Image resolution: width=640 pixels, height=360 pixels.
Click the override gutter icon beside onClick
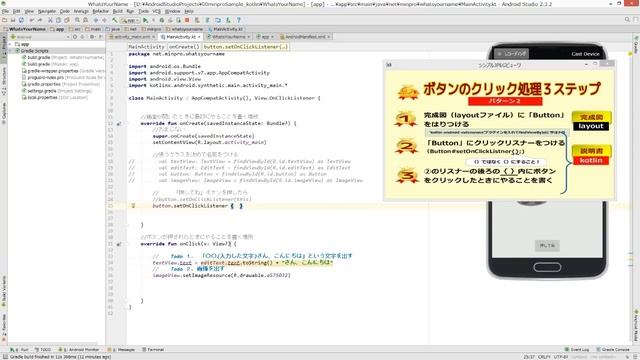coord(119,244)
